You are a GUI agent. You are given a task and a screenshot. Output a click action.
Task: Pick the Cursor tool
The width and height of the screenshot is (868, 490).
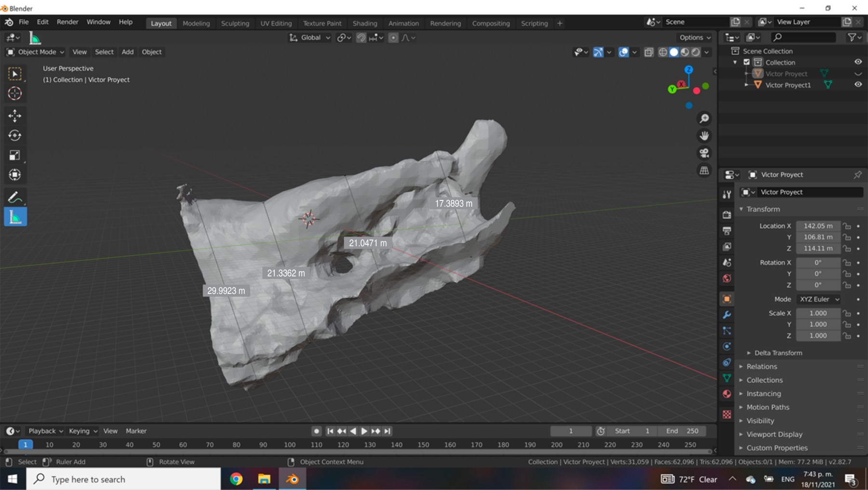15,93
